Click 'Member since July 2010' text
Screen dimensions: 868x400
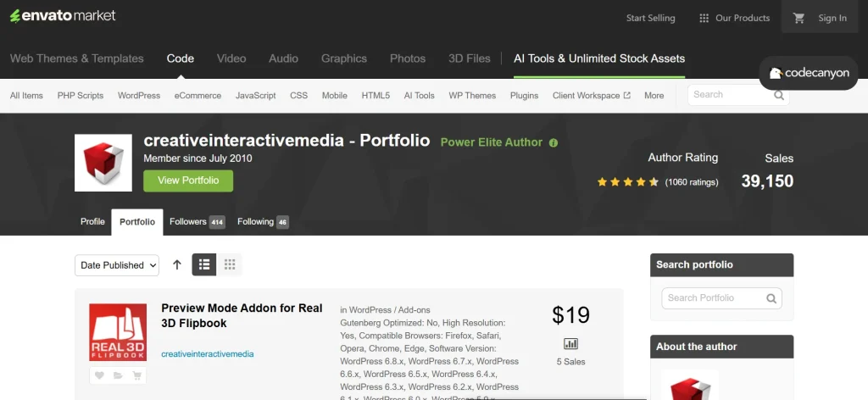pyautogui.click(x=198, y=158)
